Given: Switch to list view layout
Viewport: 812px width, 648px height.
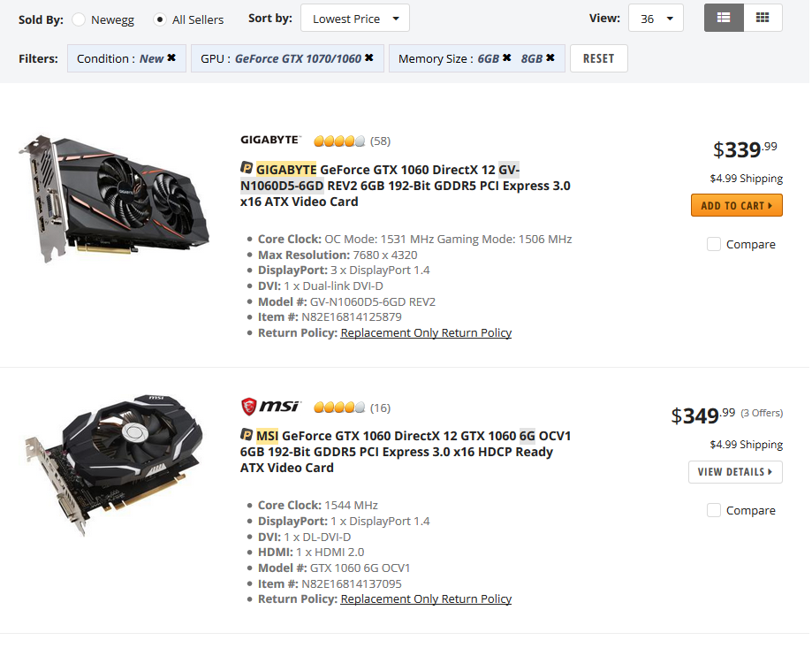Looking at the screenshot, I should [724, 18].
